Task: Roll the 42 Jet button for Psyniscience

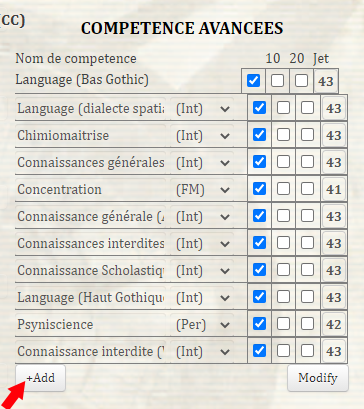Action: point(334,324)
